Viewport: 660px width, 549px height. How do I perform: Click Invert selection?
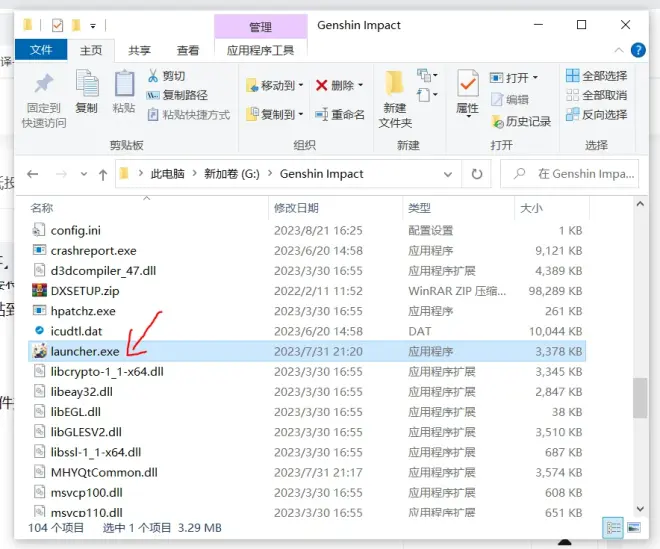pyautogui.click(x=596, y=115)
